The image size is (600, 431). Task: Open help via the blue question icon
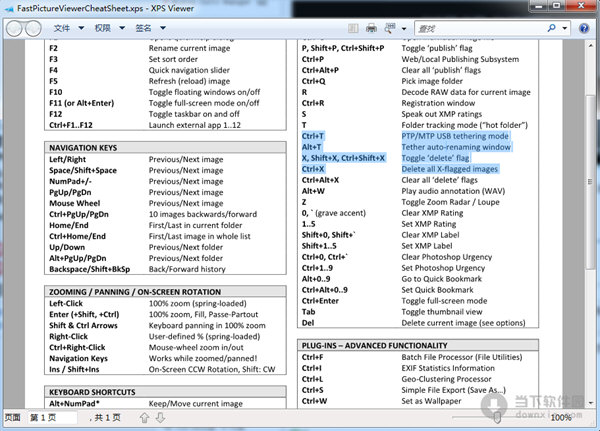(x=584, y=28)
